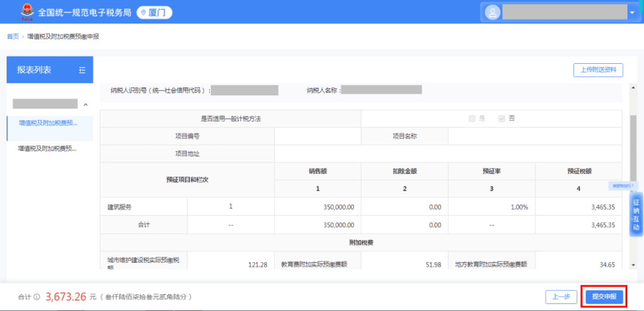Click the scrollbar down arrow of the form
This screenshot has height=311, width=644.
coord(633,265)
